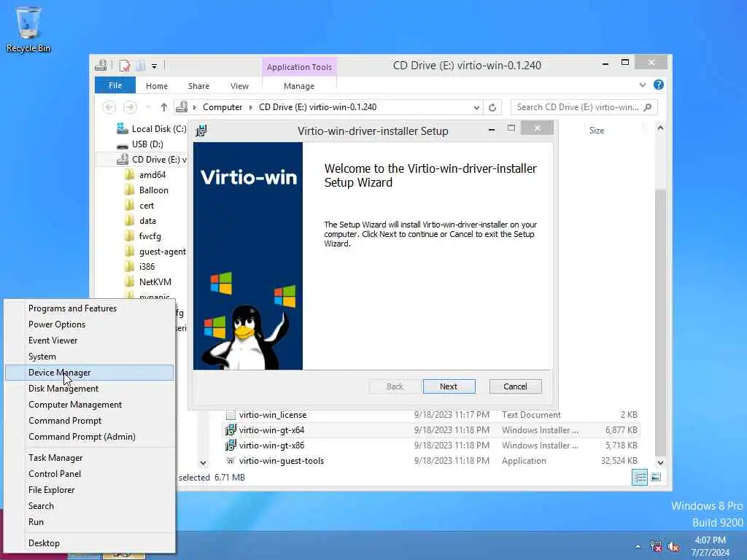Choose Programs and Features from menu

(x=90, y=308)
